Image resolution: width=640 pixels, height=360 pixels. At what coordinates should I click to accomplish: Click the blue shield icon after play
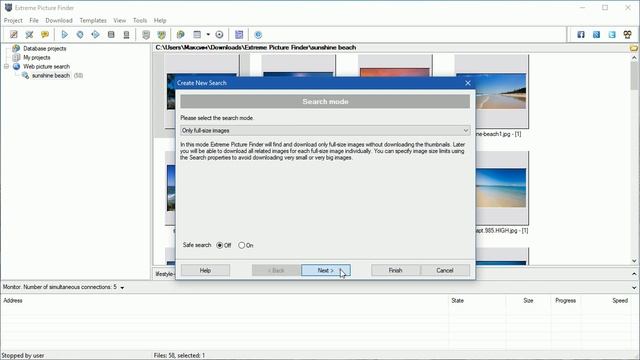(80, 35)
